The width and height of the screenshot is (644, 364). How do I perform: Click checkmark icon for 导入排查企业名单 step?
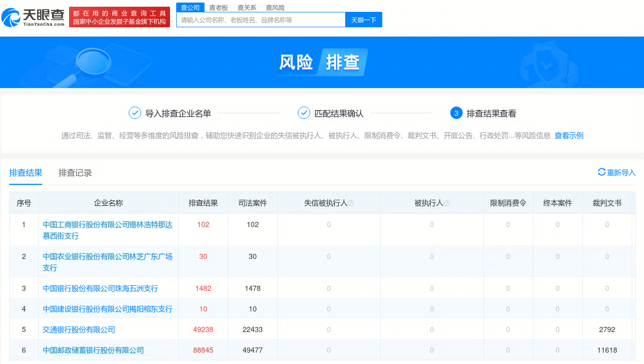click(x=135, y=113)
